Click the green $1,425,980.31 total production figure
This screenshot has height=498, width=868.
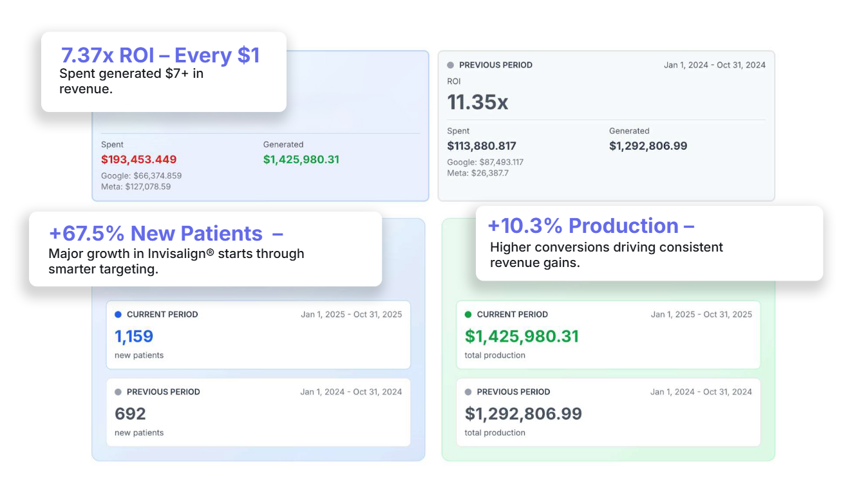[x=522, y=337]
